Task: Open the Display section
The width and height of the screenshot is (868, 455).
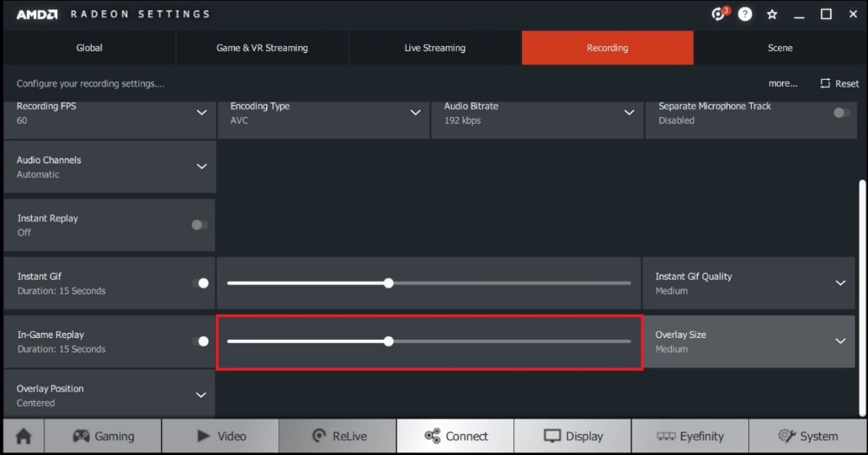Action: (572, 436)
